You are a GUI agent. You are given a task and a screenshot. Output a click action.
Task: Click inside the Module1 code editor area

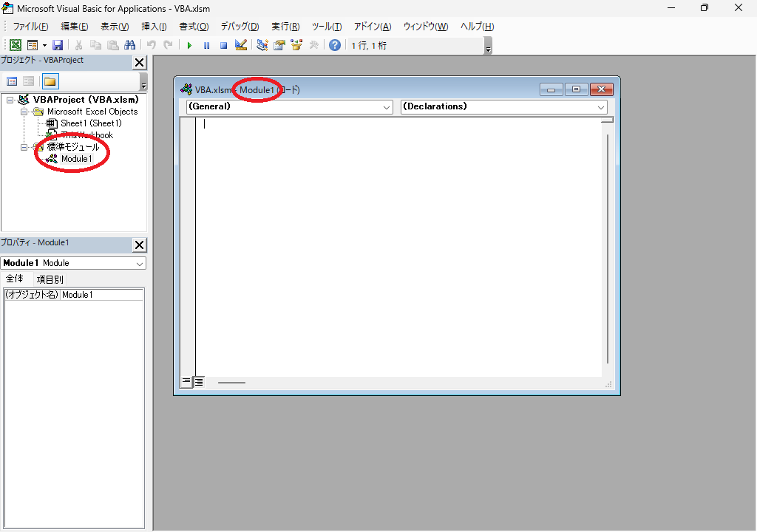point(398,246)
